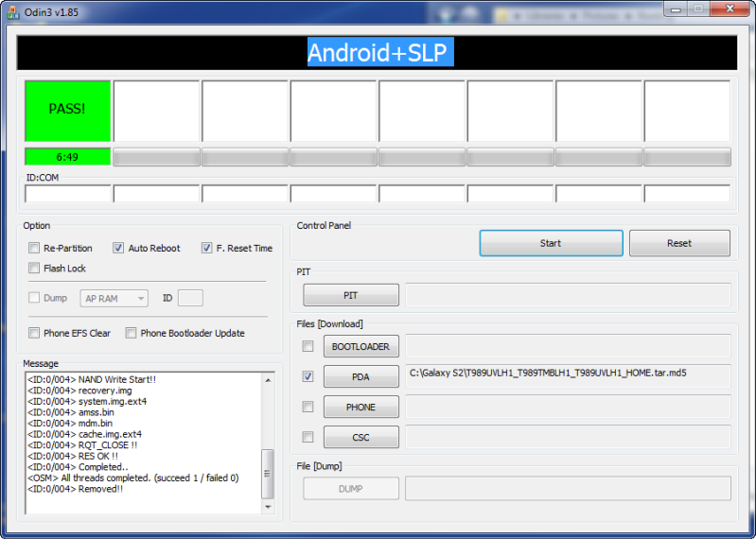Click the Message log scroll down arrow

(268, 507)
